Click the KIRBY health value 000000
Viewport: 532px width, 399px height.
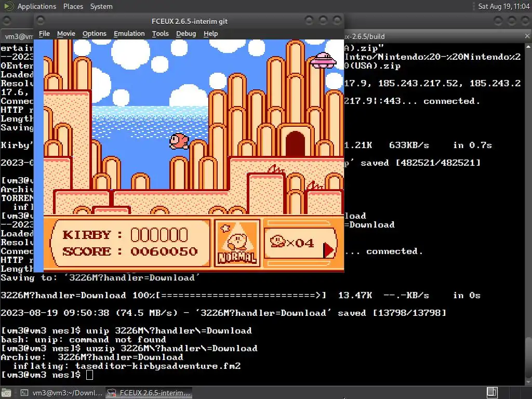click(159, 235)
